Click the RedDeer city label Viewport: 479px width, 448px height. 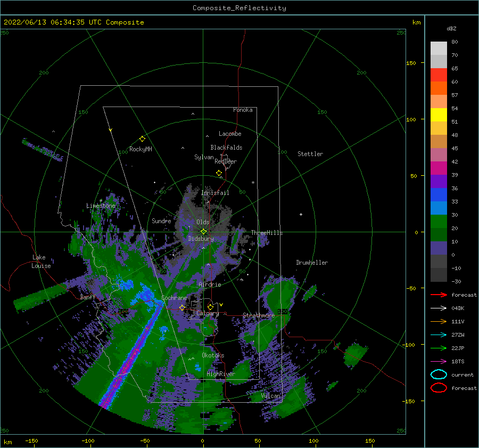click(226, 161)
